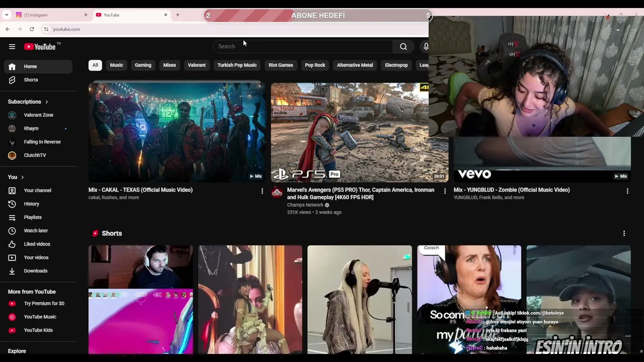This screenshot has height=362, width=644.
Task: Open Shorts from the sidebar
Action: (38, 80)
